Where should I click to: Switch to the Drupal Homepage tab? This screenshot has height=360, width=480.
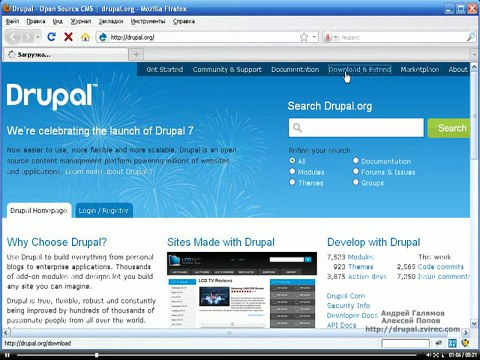point(39,210)
